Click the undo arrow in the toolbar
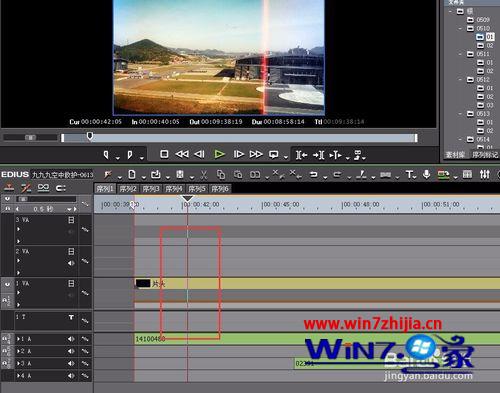 click(x=313, y=174)
